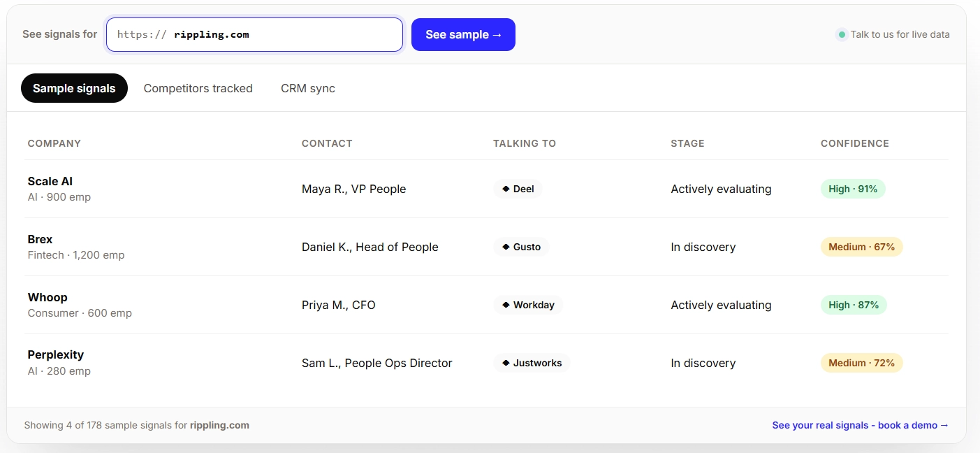Image resolution: width=980 pixels, height=453 pixels.
Task: Select the Whoop company name
Action: (x=47, y=297)
